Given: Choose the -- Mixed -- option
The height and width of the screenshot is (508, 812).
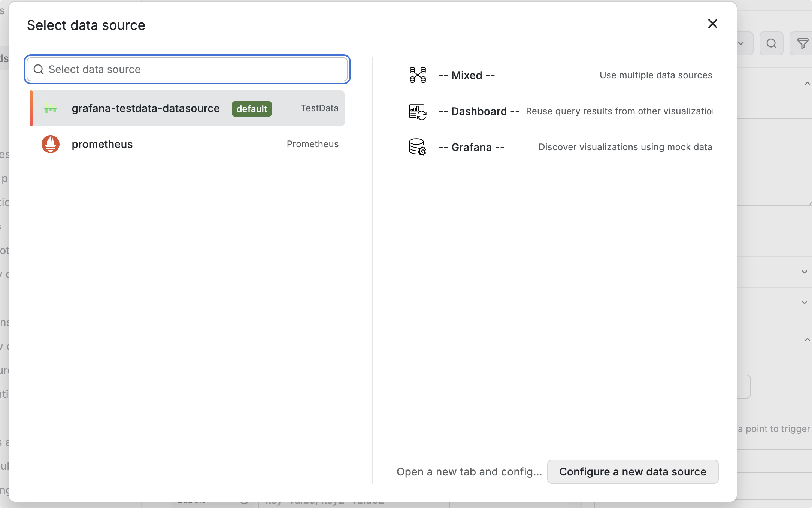Looking at the screenshot, I should [x=467, y=75].
